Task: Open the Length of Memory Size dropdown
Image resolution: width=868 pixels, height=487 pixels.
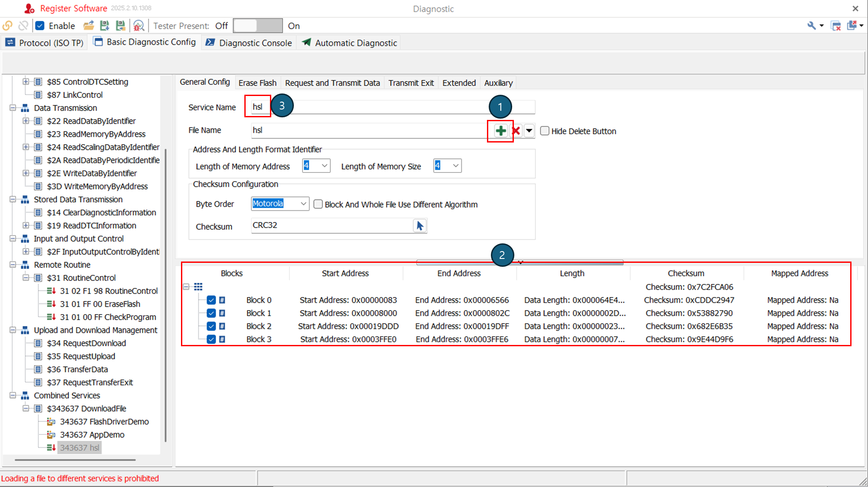Action: click(x=455, y=166)
